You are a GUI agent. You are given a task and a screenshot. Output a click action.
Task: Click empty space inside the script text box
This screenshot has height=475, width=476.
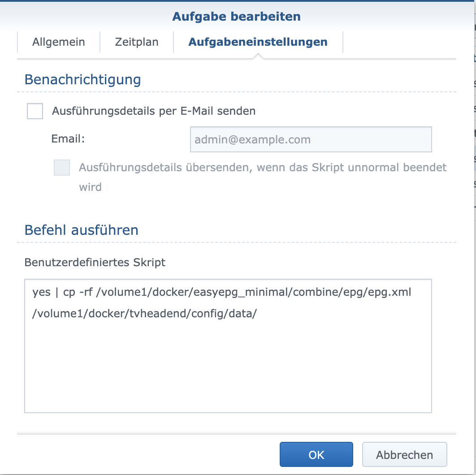click(228, 370)
